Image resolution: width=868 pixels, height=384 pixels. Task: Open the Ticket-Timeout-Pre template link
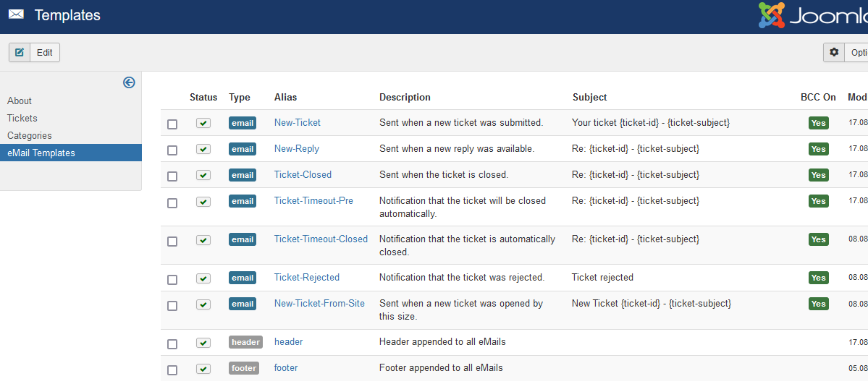click(313, 200)
